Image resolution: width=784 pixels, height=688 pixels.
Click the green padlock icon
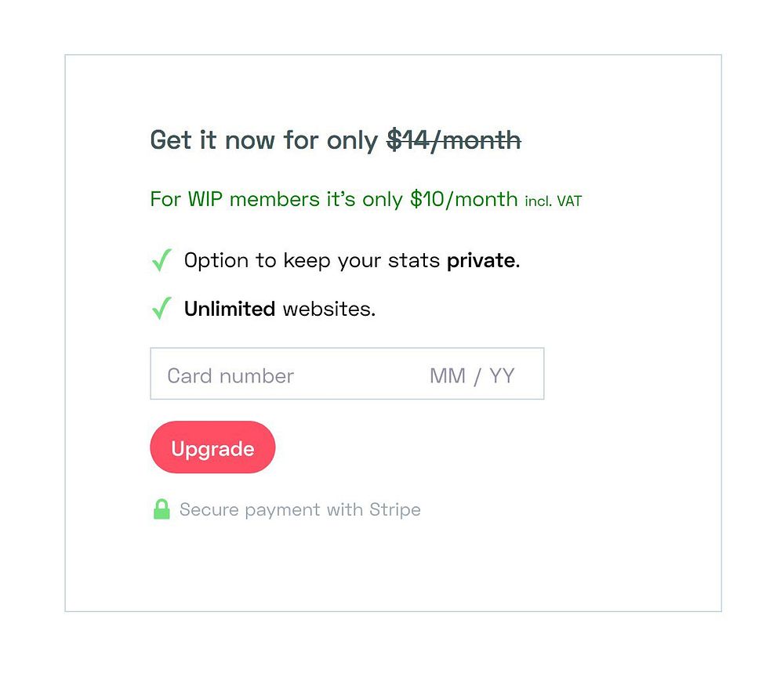pyautogui.click(x=162, y=509)
